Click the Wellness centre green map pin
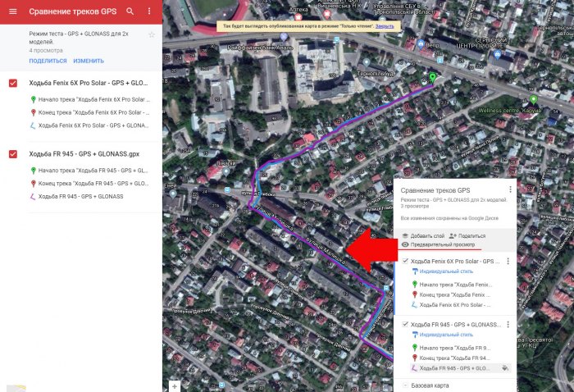 (533, 99)
